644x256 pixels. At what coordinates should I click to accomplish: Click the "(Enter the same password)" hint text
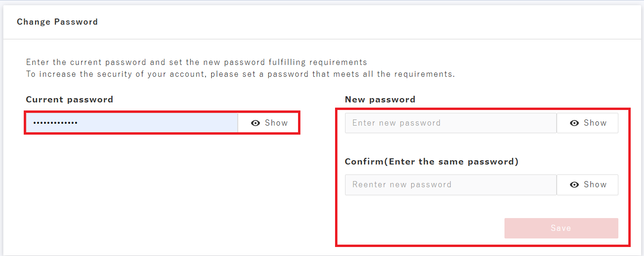(x=451, y=162)
